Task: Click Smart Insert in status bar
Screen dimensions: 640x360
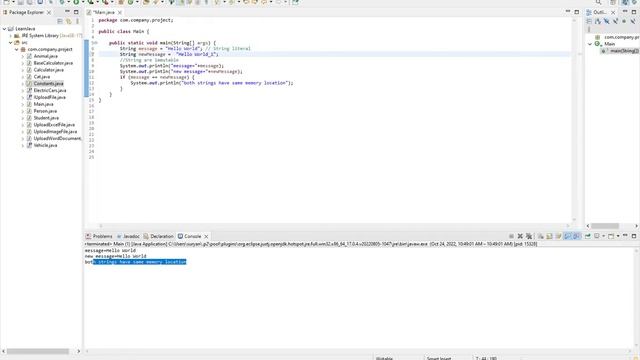Action: click(439, 358)
